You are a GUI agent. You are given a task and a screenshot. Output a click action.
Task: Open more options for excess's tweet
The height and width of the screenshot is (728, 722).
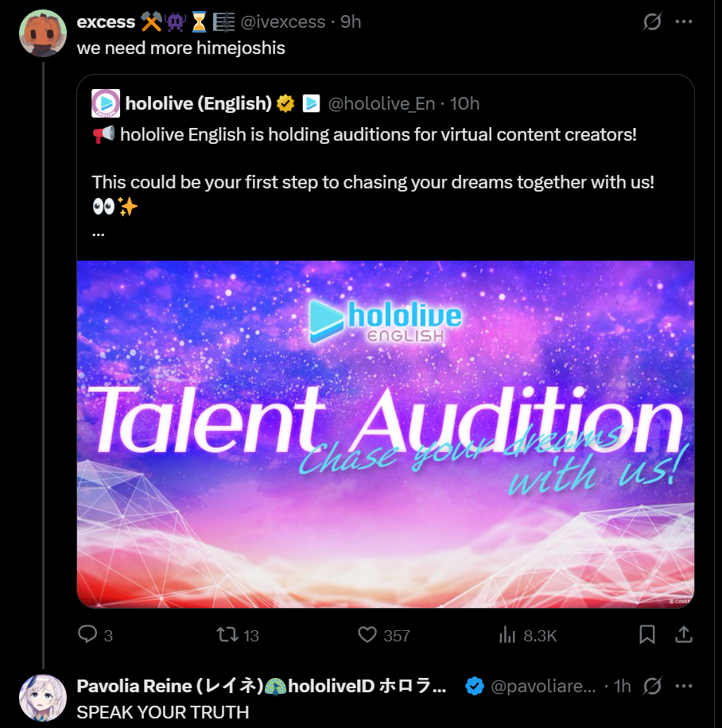tap(683, 22)
